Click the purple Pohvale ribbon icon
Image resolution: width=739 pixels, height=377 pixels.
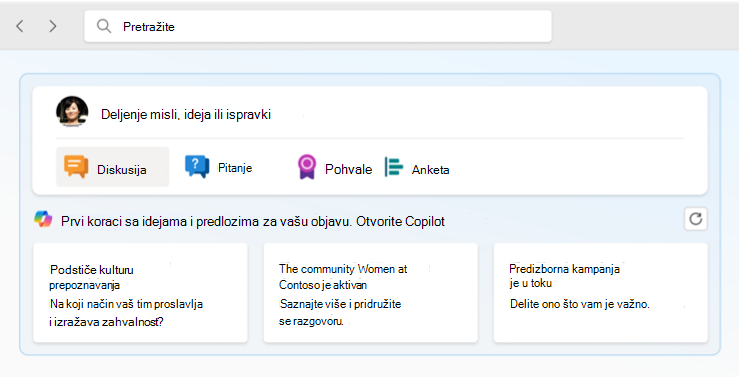pos(306,167)
